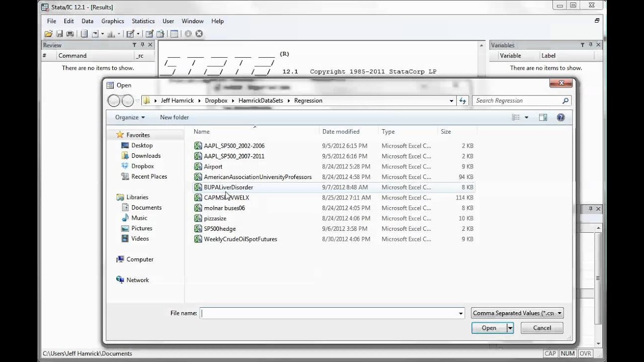Open the Data Editor (Browse) icon
This screenshot has width=644, height=362.
coord(160,34)
